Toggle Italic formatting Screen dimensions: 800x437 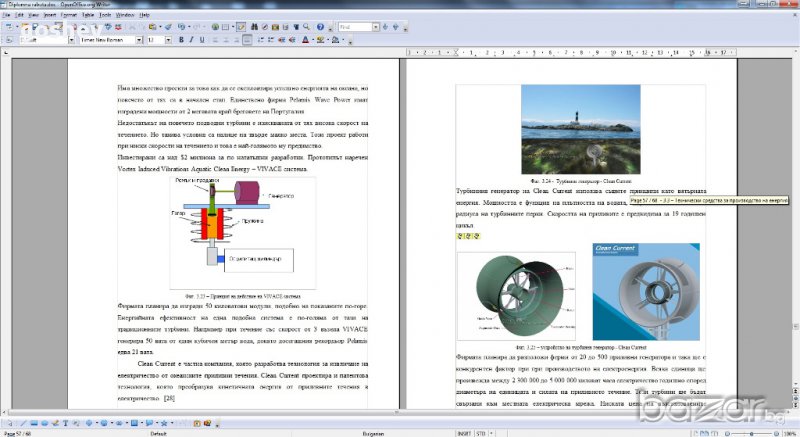click(192, 40)
